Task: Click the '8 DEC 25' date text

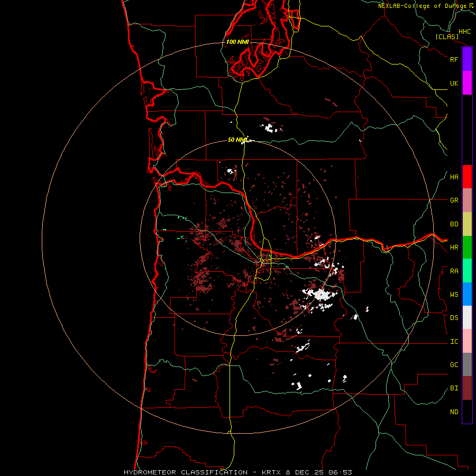Action: coord(305,472)
